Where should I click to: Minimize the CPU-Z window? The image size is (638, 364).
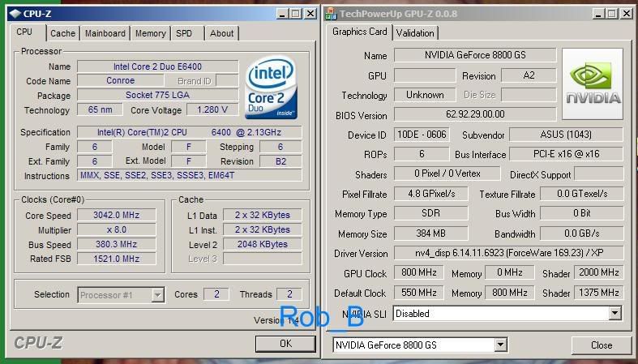click(x=281, y=13)
